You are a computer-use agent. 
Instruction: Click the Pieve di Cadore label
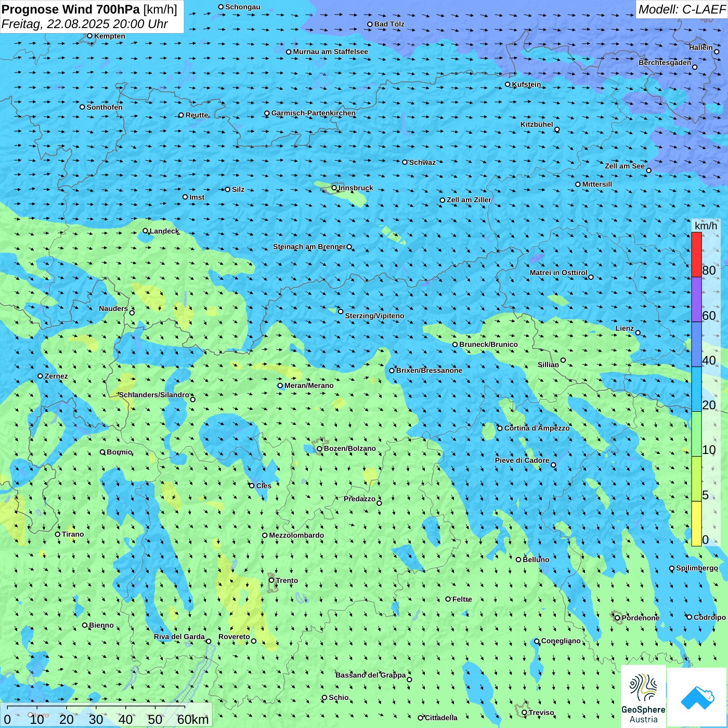[522, 460]
